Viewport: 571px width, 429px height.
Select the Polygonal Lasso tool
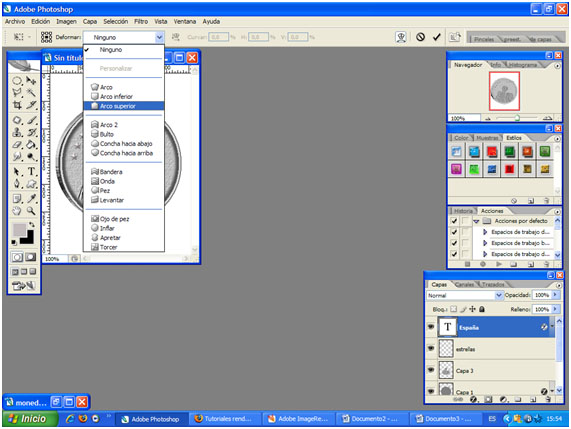[x=17, y=93]
